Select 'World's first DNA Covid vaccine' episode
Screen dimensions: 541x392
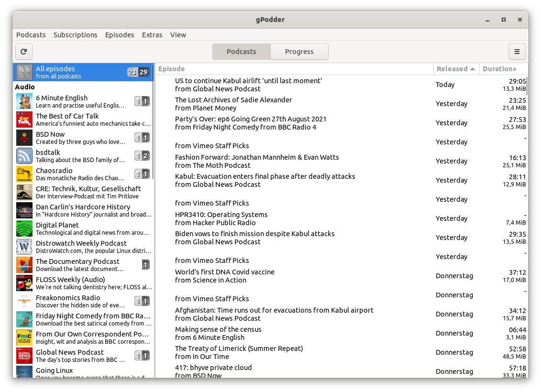[342, 276]
